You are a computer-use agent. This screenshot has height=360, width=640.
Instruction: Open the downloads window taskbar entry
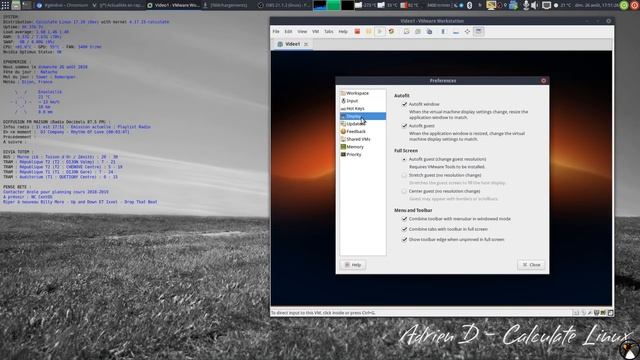pos(228,5)
